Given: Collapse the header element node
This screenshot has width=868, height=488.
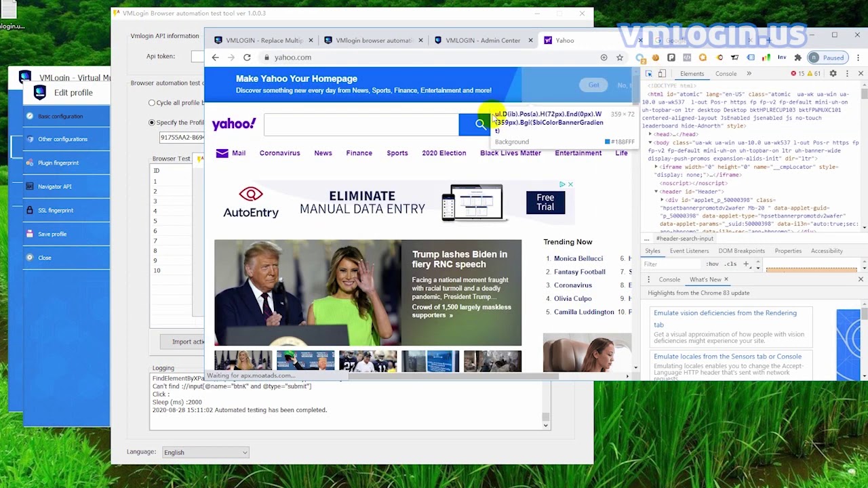Looking at the screenshot, I should tap(656, 192).
